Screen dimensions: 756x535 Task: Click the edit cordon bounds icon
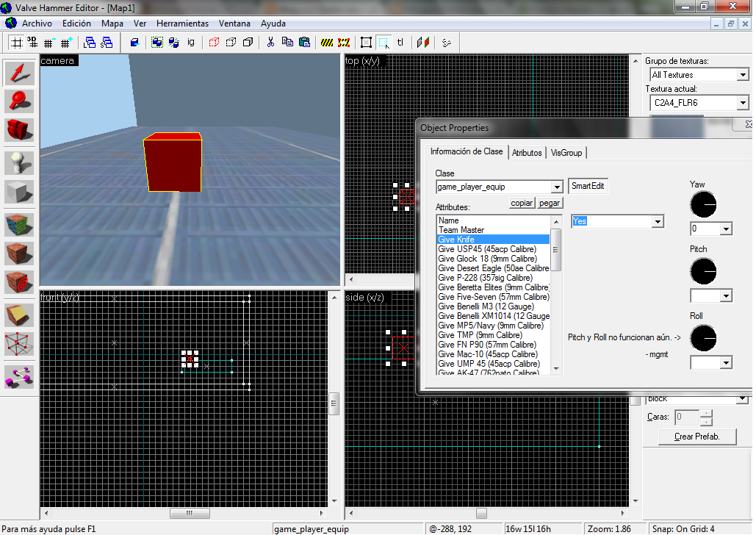tap(344, 43)
